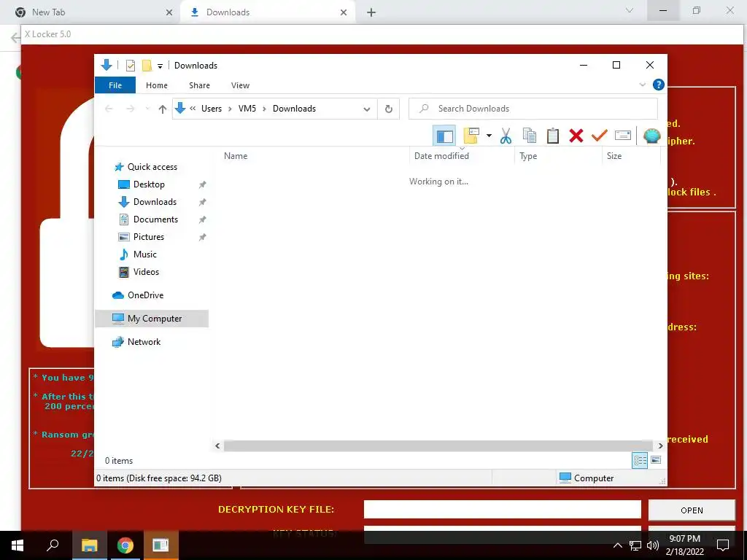Image resolution: width=747 pixels, height=560 pixels.
Task: Open folder options yellow folder icon
Action: coord(471,136)
